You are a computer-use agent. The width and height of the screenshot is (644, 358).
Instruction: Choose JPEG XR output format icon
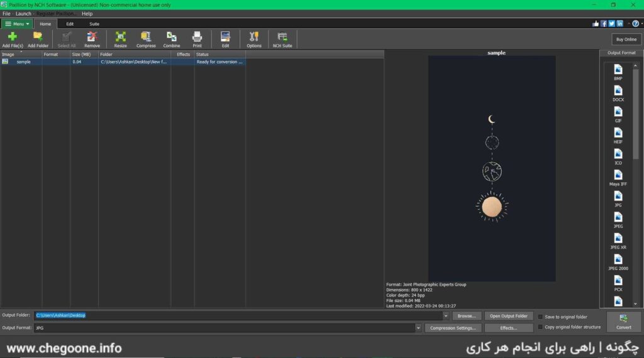[x=618, y=241]
